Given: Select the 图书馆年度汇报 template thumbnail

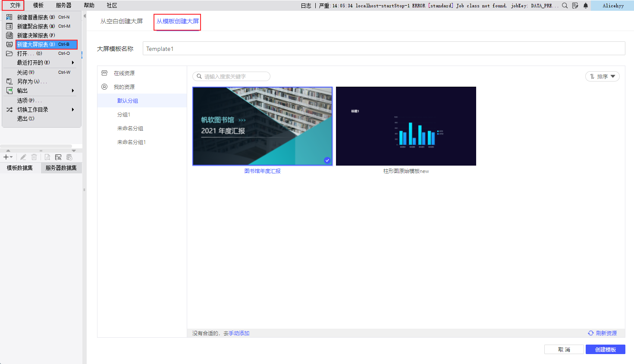Looking at the screenshot, I should (262, 126).
